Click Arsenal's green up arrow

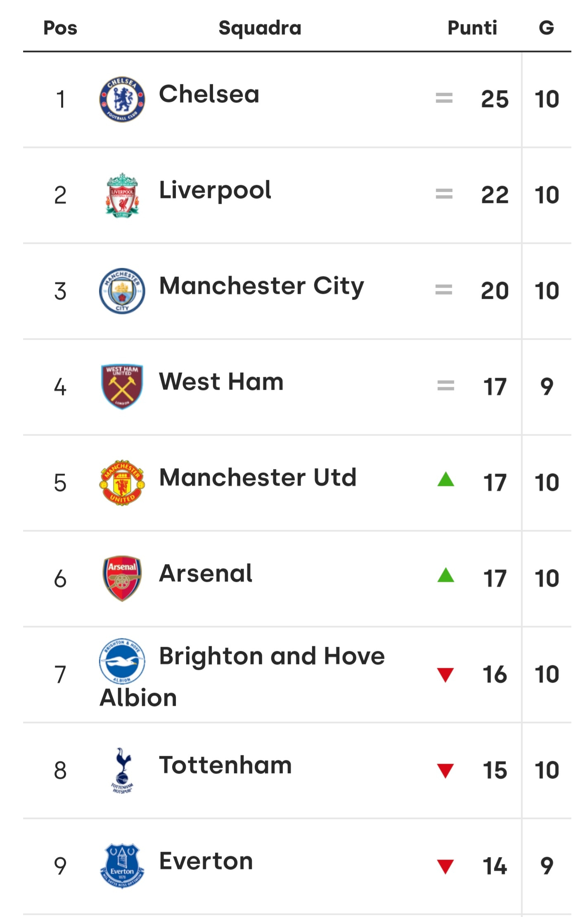pos(446,575)
